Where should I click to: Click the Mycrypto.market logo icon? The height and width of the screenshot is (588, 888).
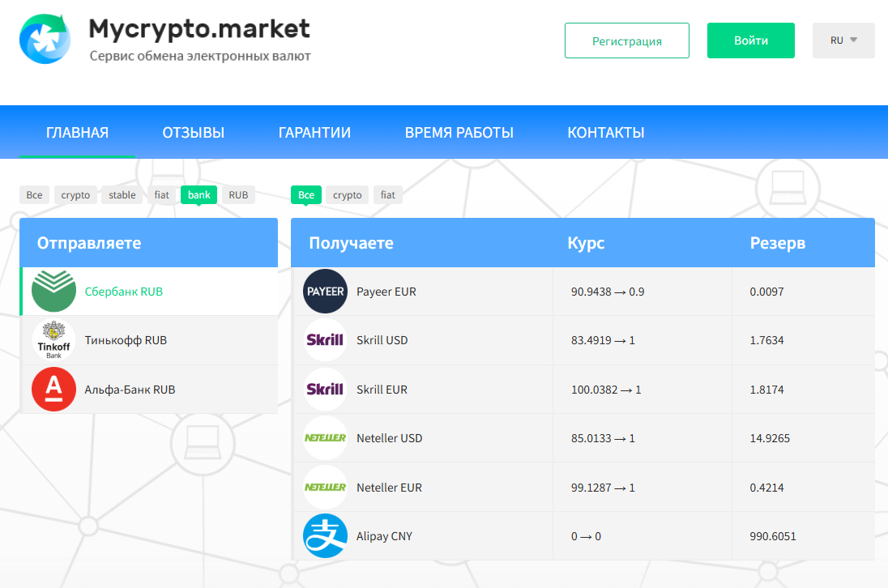(x=45, y=39)
